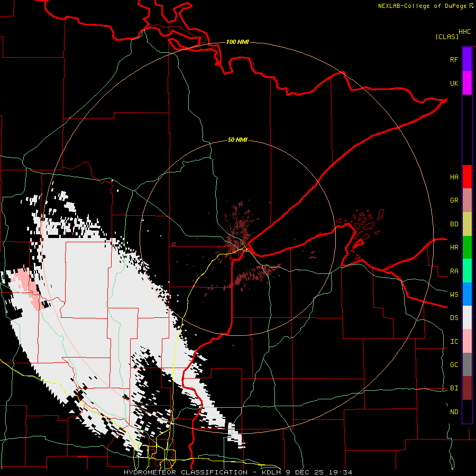This screenshot has height=476, width=476.
Task: Click the RF purple legend swatch
Action: (x=467, y=59)
